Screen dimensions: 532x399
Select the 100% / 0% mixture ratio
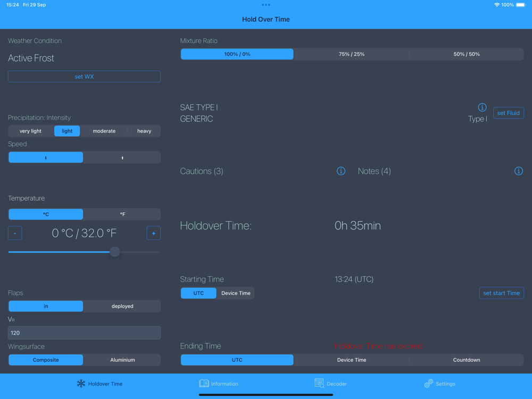point(237,54)
